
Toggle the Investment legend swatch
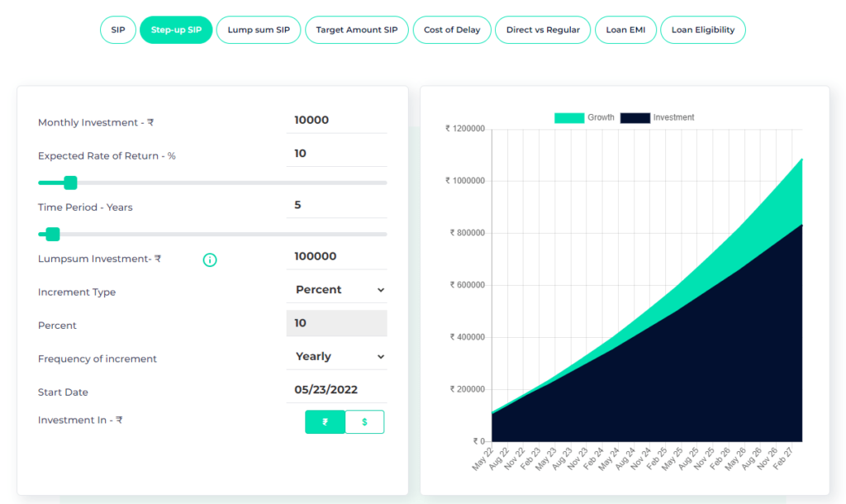635,117
